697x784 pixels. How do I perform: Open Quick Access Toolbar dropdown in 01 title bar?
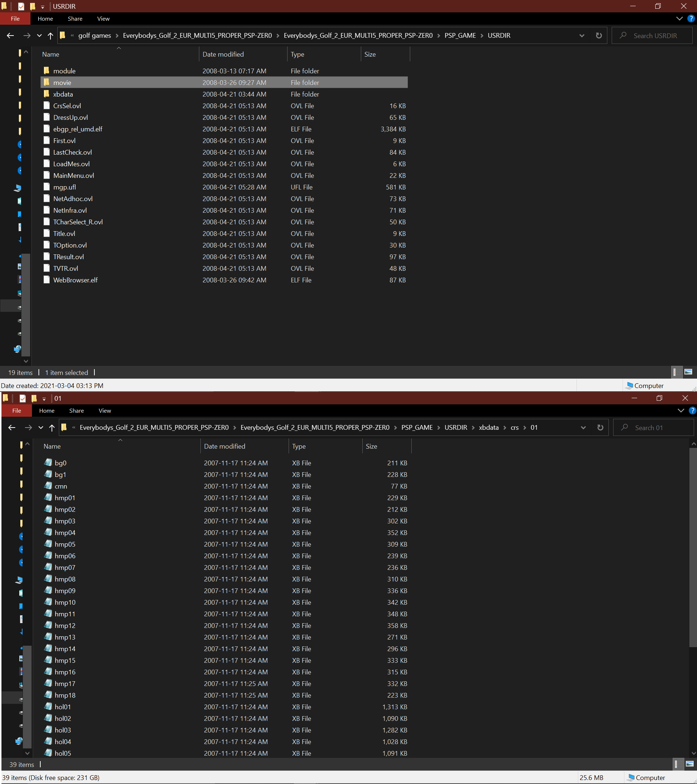click(x=44, y=399)
